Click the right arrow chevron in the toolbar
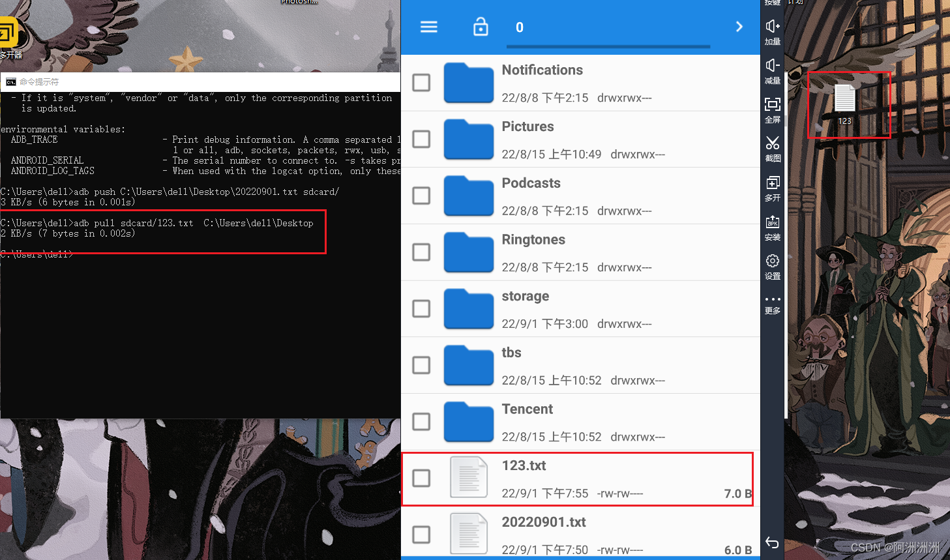Image resolution: width=950 pixels, height=560 pixels. click(739, 27)
